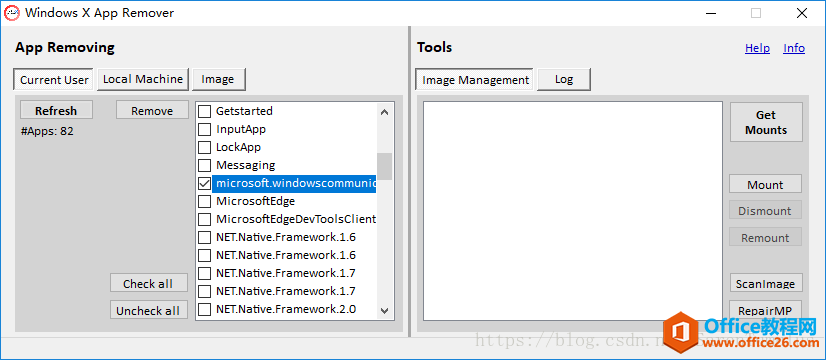
Task: Click Uncheck all button
Action: pos(148,310)
